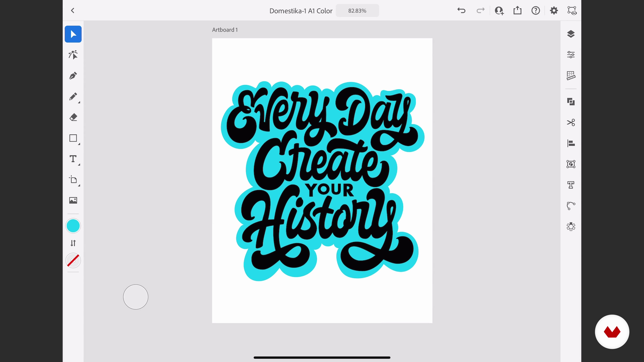Open the Object transform panel
The height and width of the screenshot is (362, 644).
pos(571,164)
